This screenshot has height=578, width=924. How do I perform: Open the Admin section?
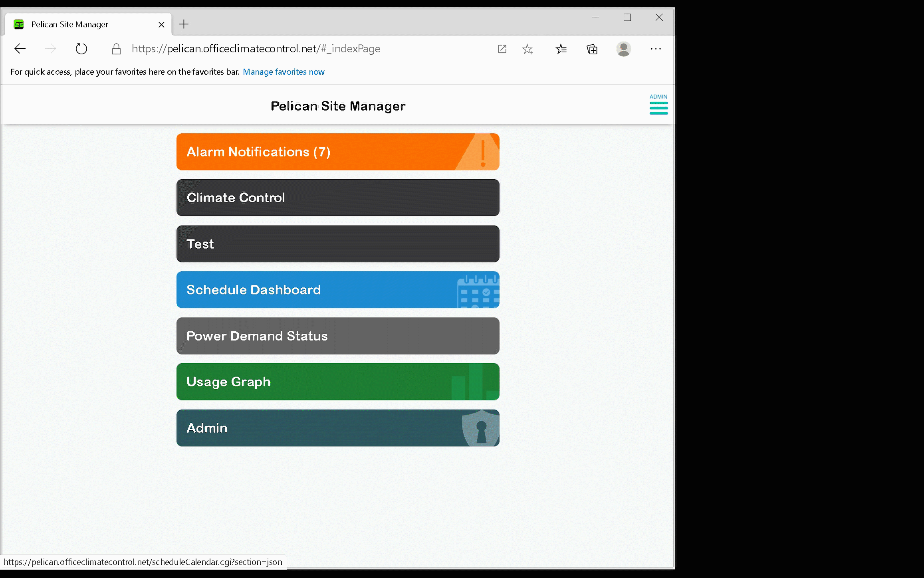(x=338, y=428)
